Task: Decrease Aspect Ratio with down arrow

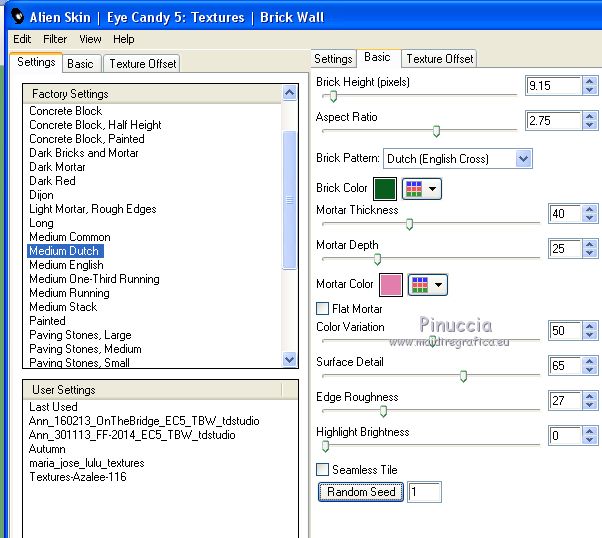Action: [590, 125]
